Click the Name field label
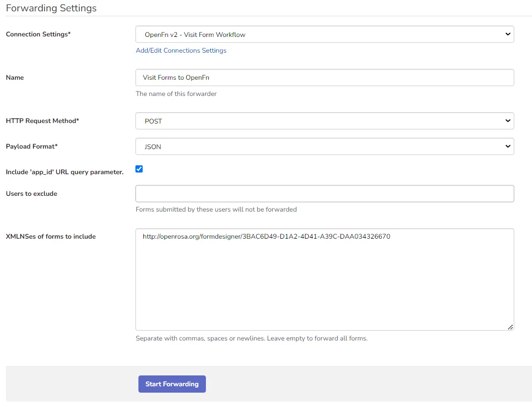 tap(15, 78)
